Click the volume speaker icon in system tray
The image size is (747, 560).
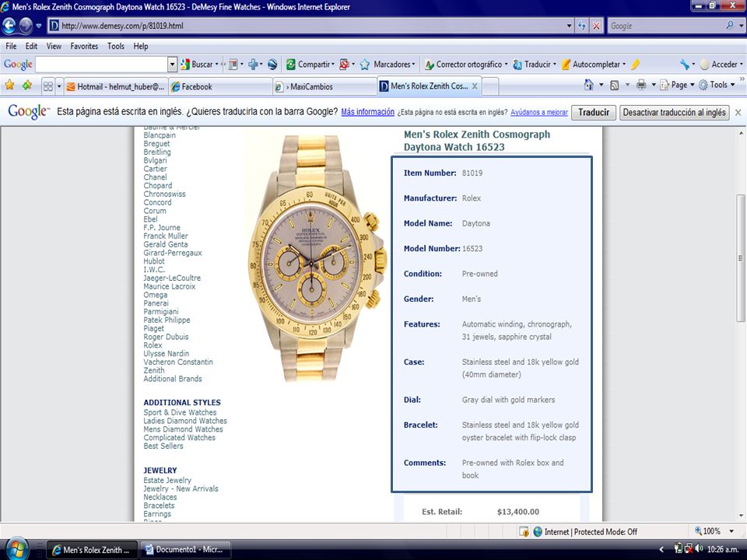pos(699,549)
